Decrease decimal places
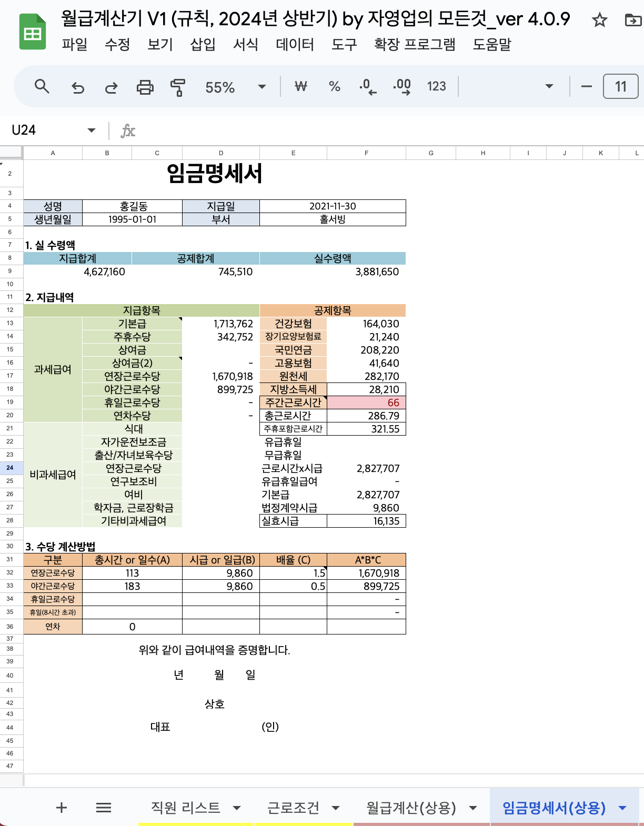The height and width of the screenshot is (826, 644). tap(368, 86)
